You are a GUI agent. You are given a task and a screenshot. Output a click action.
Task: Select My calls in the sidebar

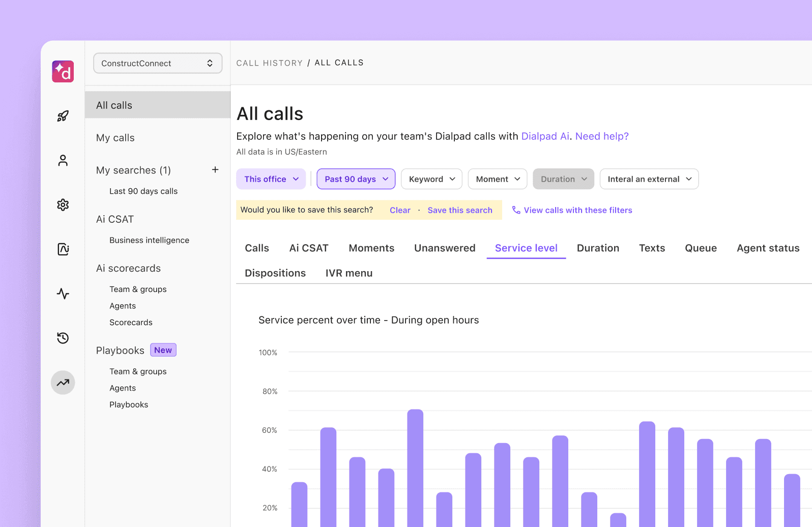pos(115,138)
